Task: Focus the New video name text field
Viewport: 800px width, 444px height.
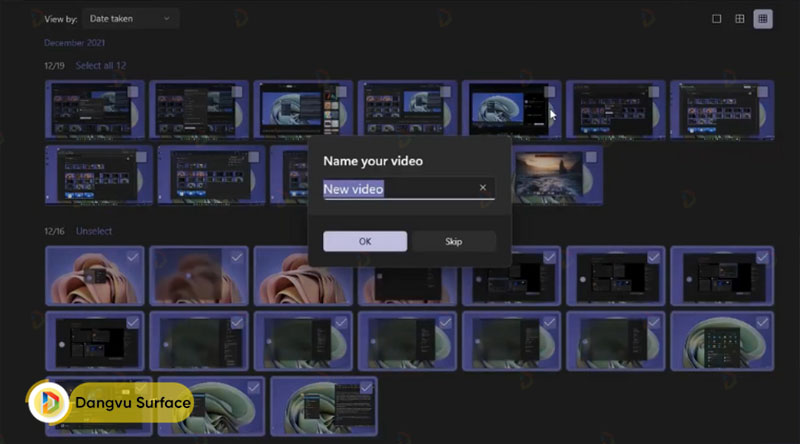Action: pyautogui.click(x=409, y=189)
